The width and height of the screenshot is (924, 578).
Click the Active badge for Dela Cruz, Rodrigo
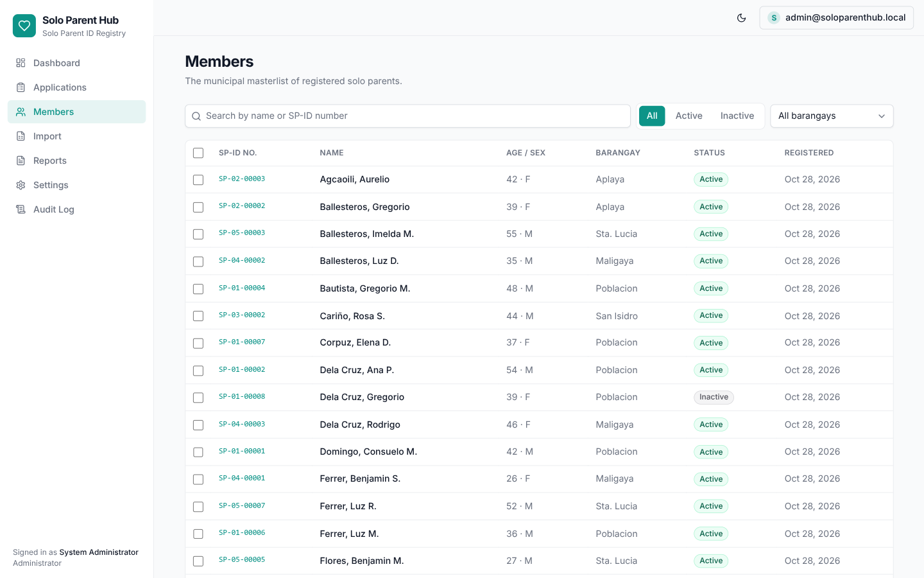[711, 425]
